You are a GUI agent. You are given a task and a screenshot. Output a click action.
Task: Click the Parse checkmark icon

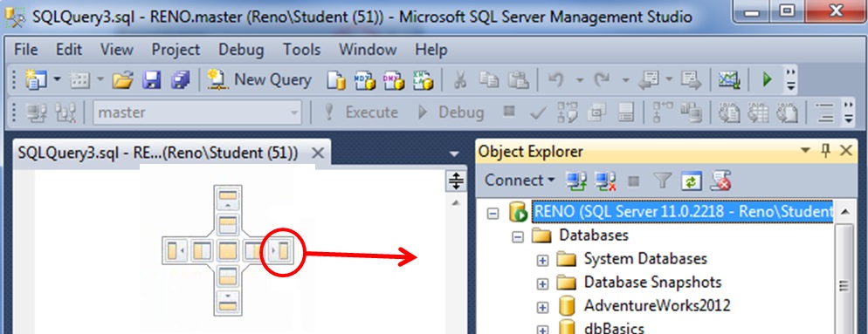tap(537, 113)
